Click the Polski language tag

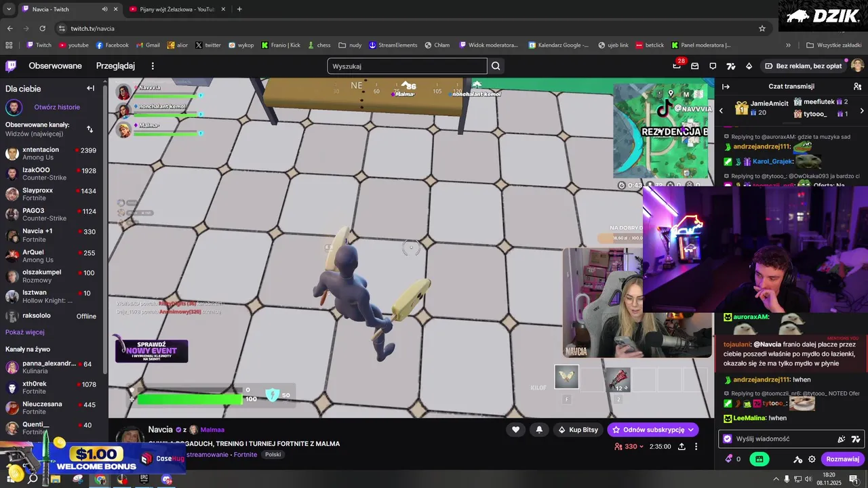coord(273,455)
